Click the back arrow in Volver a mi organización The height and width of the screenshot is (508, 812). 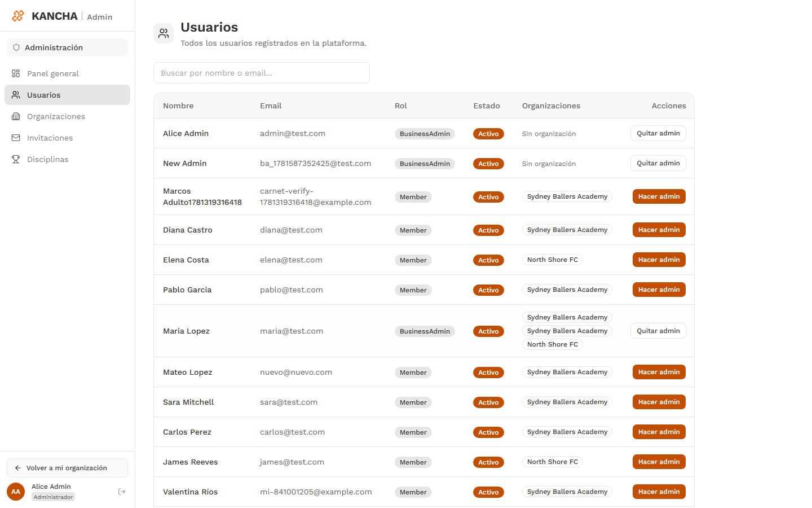(18, 468)
